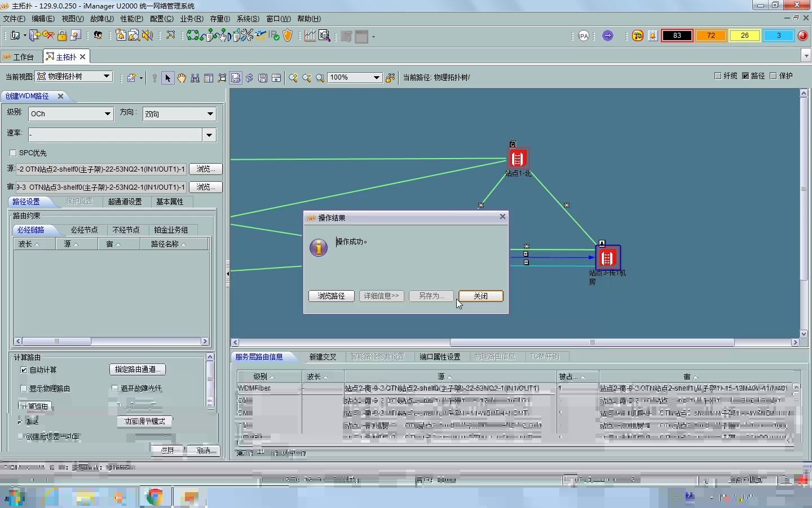This screenshot has width=812, height=508.
Task: Click the orange shield security icon
Action: click(288, 36)
